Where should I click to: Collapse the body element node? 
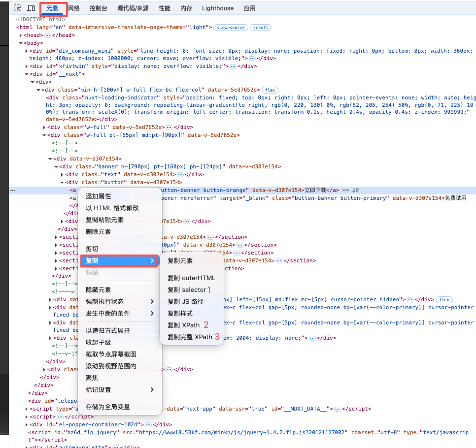pos(21,43)
